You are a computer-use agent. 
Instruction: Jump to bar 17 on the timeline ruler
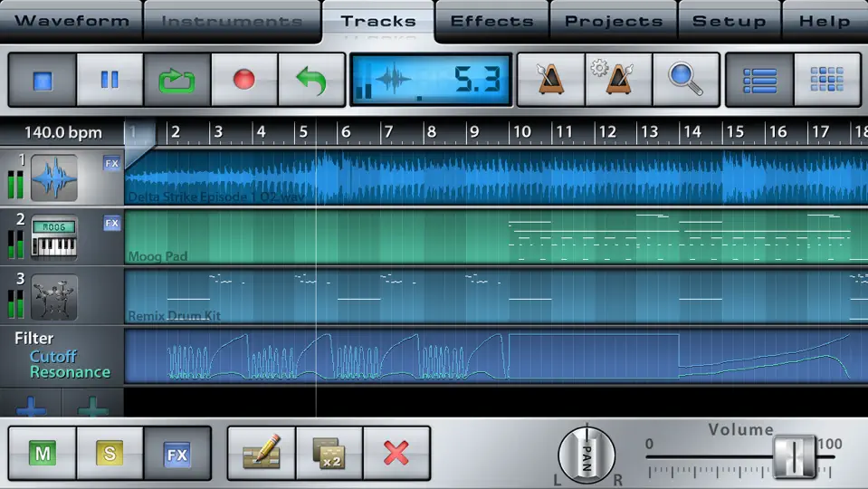coord(820,132)
